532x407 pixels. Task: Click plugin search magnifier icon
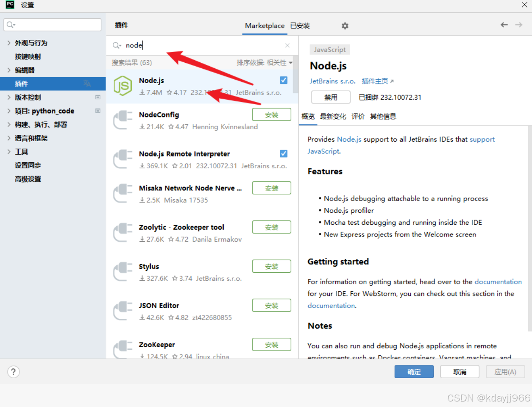coord(117,45)
